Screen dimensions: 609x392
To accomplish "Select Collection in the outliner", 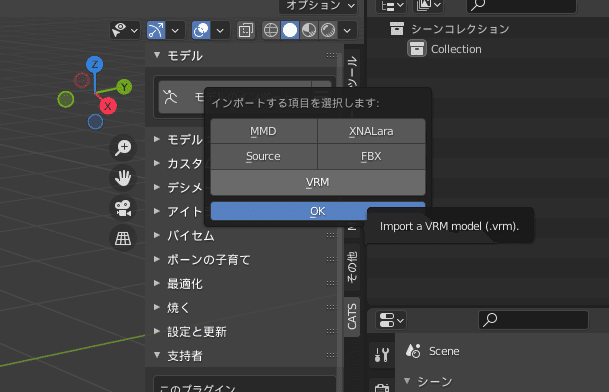I will point(456,49).
